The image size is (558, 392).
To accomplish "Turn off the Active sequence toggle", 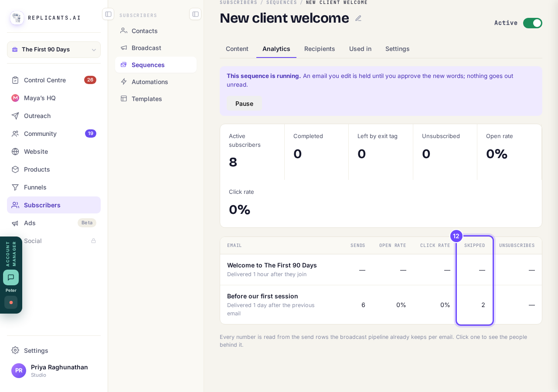I will 533,23.
